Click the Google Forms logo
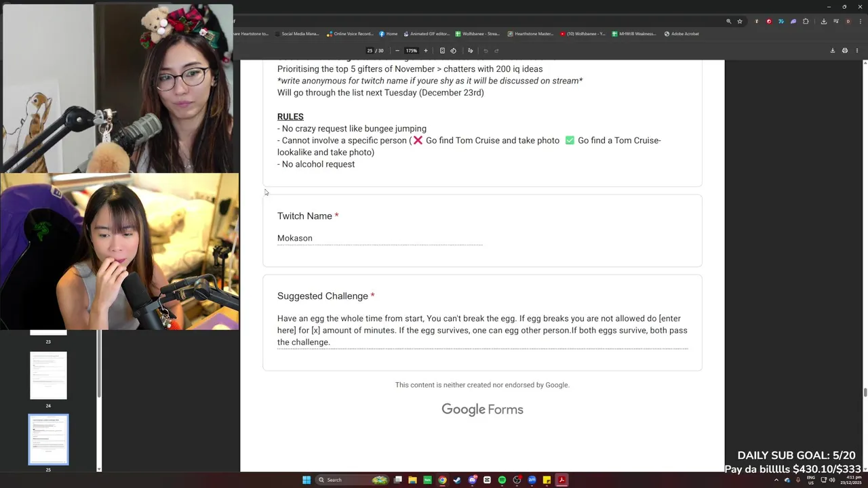 [482, 409]
